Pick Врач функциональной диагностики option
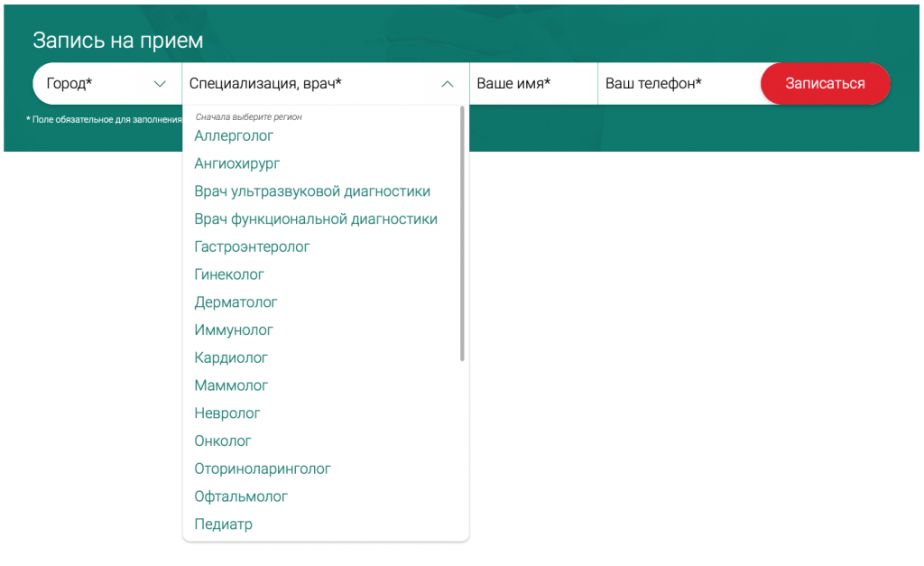 point(316,219)
